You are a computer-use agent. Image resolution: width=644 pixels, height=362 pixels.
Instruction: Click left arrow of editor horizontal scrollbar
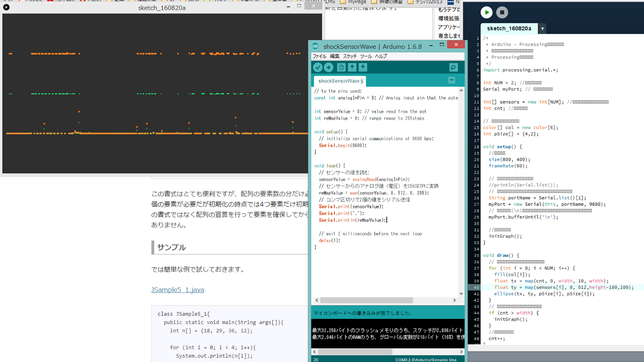tap(317, 300)
